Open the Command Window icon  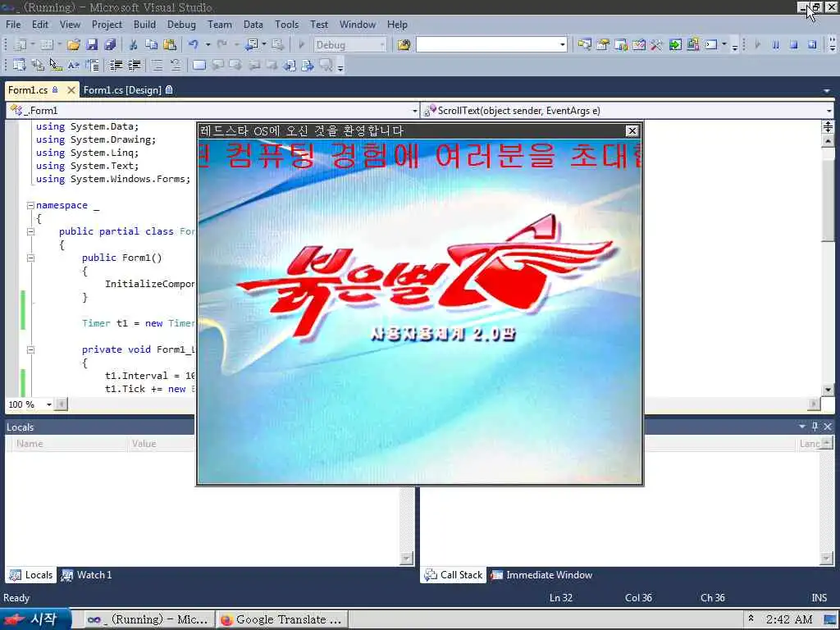711,45
